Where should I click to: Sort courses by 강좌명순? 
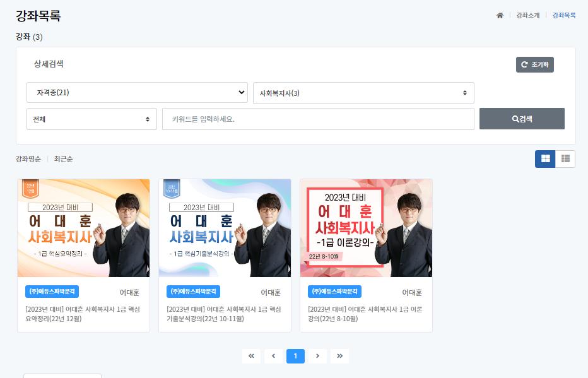click(x=28, y=159)
